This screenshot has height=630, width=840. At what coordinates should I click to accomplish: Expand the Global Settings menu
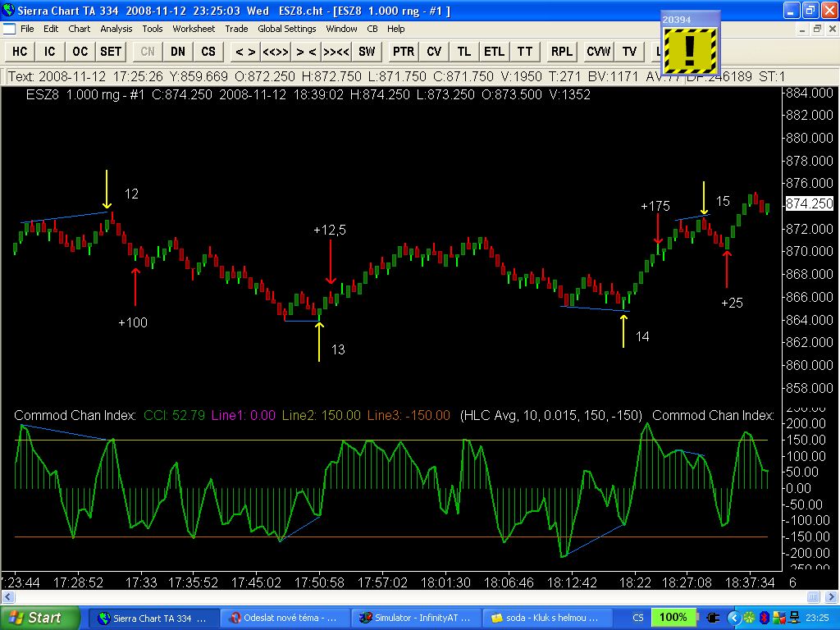[x=286, y=29]
